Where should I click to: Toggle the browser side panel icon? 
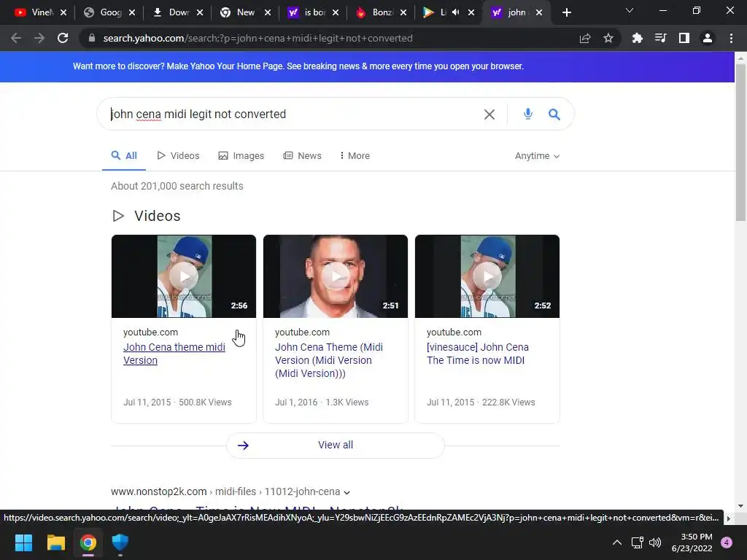(x=684, y=38)
